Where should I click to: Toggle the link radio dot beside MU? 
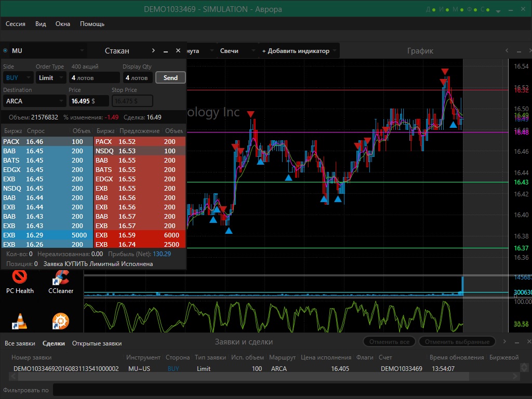coord(5,50)
